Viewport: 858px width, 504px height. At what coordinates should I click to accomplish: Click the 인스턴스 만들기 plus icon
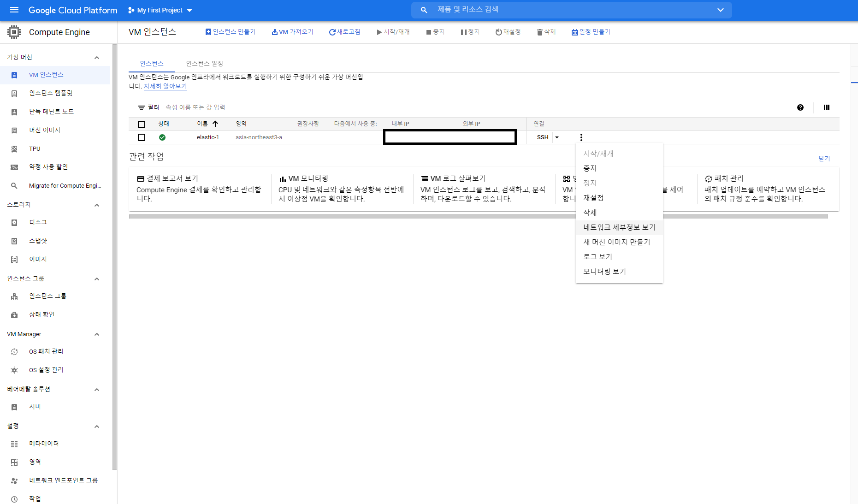pos(208,32)
